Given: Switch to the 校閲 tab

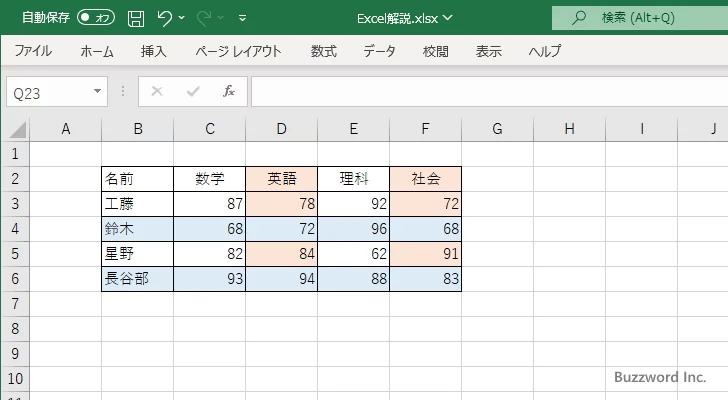Looking at the screenshot, I should pyautogui.click(x=436, y=51).
